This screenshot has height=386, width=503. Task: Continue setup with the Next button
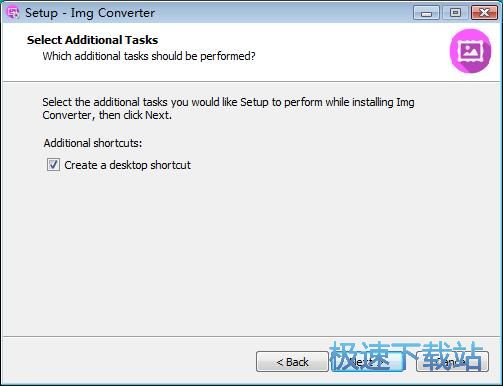[367, 362]
